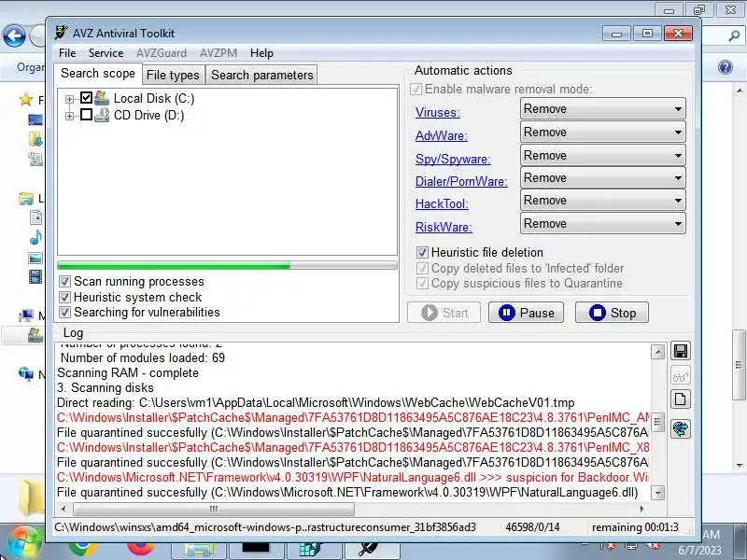Viewport: 747px width, 560px height.
Task: Save the log with the floppy icon
Action: tap(681, 352)
